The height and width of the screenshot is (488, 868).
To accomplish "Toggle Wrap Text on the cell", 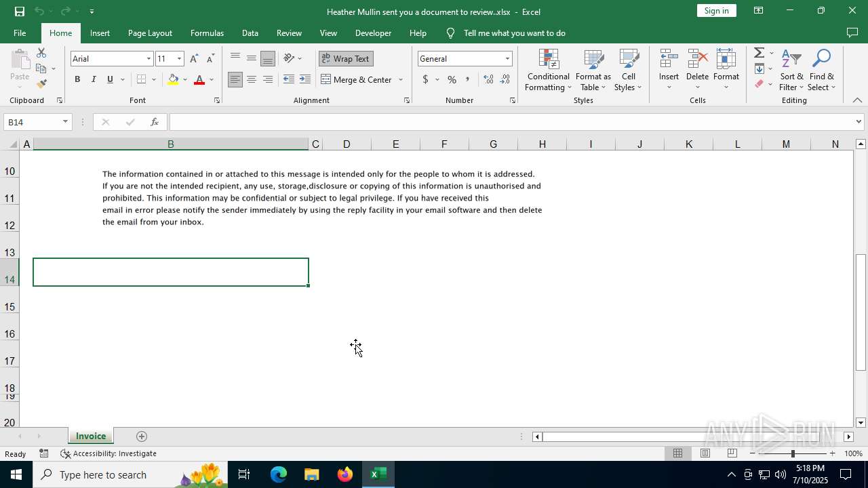I will click(346, 59).
